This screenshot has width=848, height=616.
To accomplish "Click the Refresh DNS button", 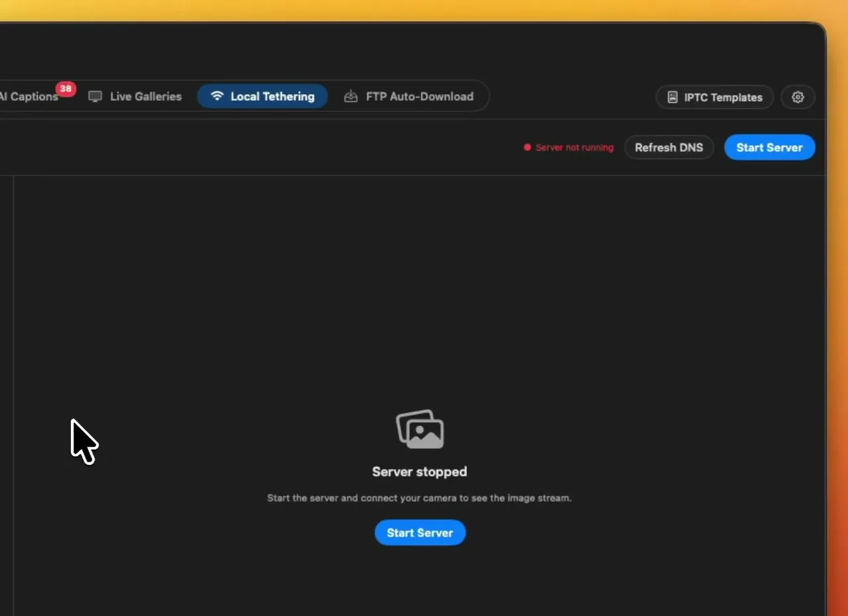I will 668,147.
